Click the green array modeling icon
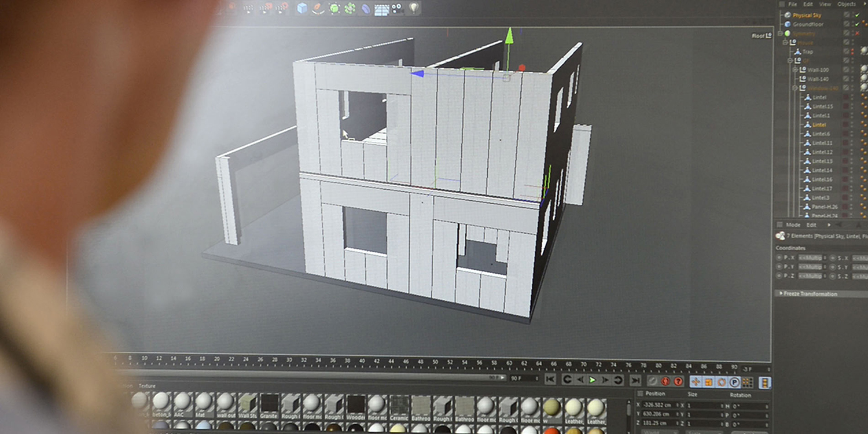The width and height of the screenshot is (868, 434). pyautogui.click(x=350, y=8)
